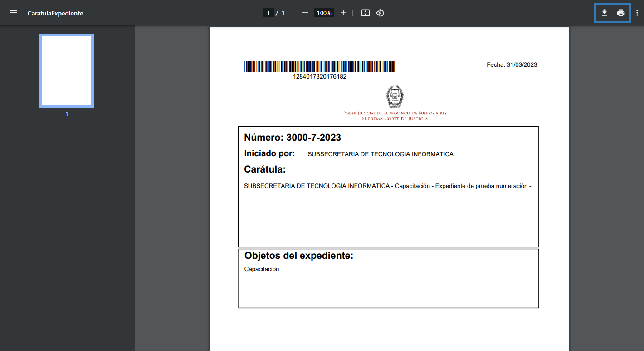
Task: Click the zoom out minus icon
Action: click(x=305, y=13)
